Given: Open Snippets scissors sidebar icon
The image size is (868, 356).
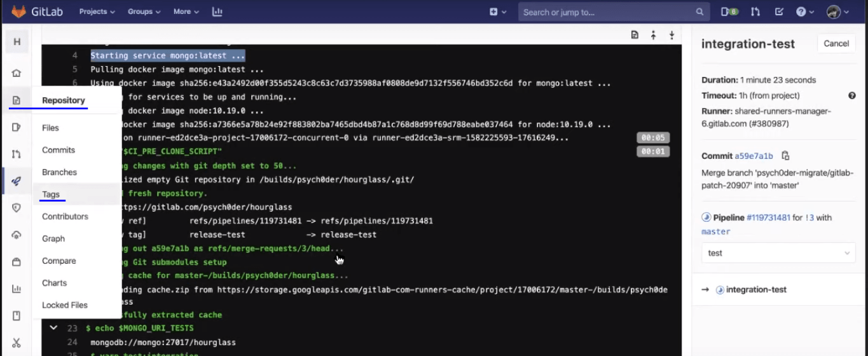Looking at the screenshot, I should [x=17, y=343].
